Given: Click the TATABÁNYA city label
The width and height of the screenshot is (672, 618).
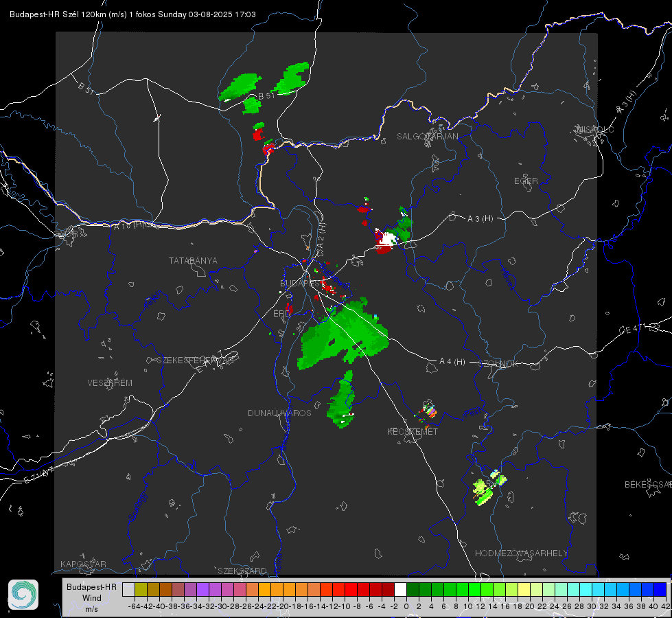Looking at the screenshot, I should [x=193, y=260].
